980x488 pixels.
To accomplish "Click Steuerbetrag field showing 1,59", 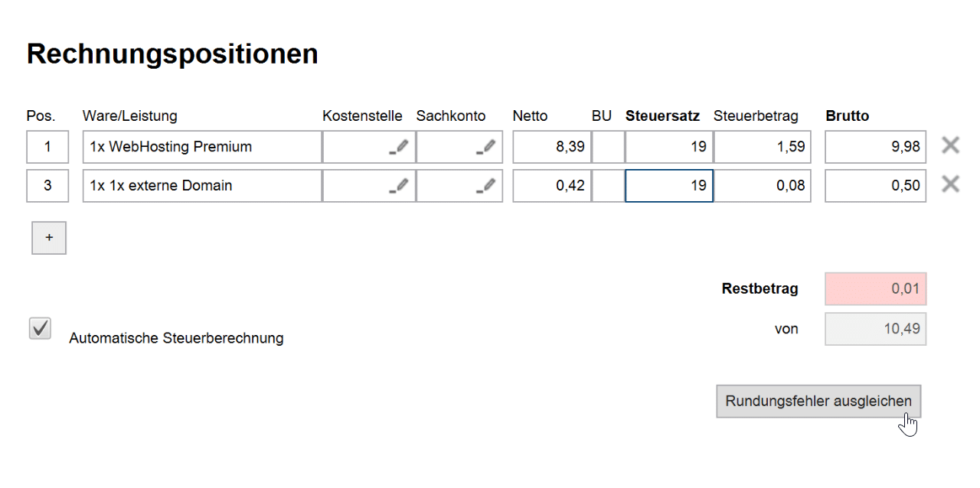I will pos(761,147).
